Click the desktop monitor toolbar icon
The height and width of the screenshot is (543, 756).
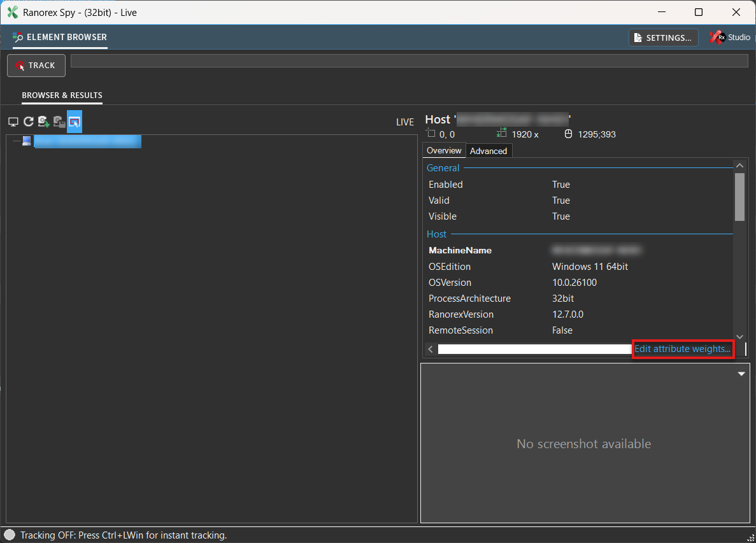(13, 122)
